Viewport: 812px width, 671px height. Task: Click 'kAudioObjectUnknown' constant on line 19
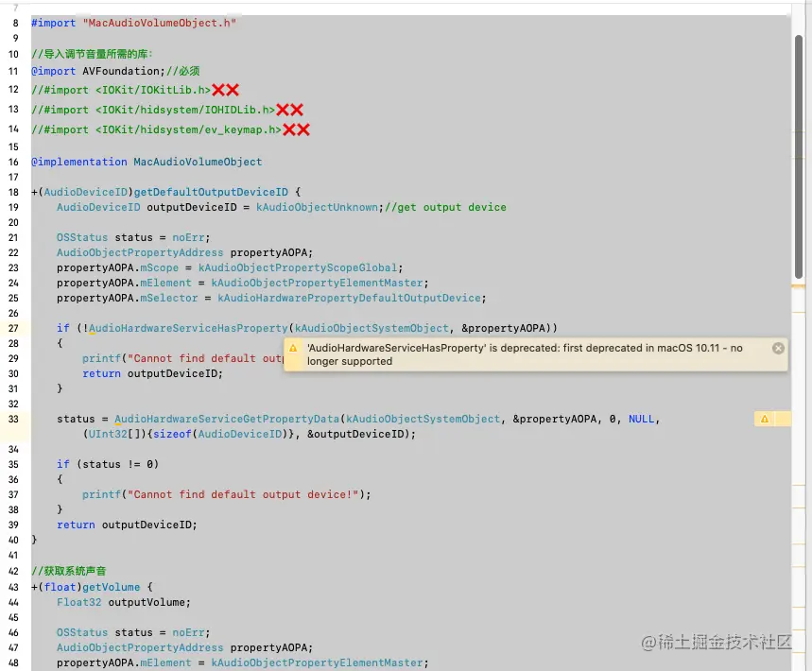click(x=317, y=207)
